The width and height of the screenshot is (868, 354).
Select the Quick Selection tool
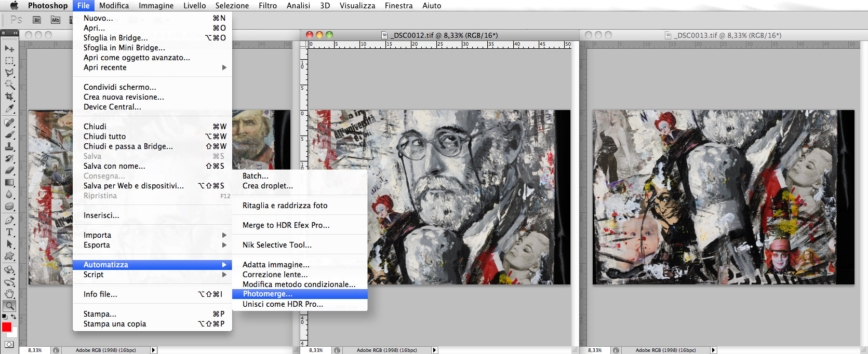coord(9,85)
